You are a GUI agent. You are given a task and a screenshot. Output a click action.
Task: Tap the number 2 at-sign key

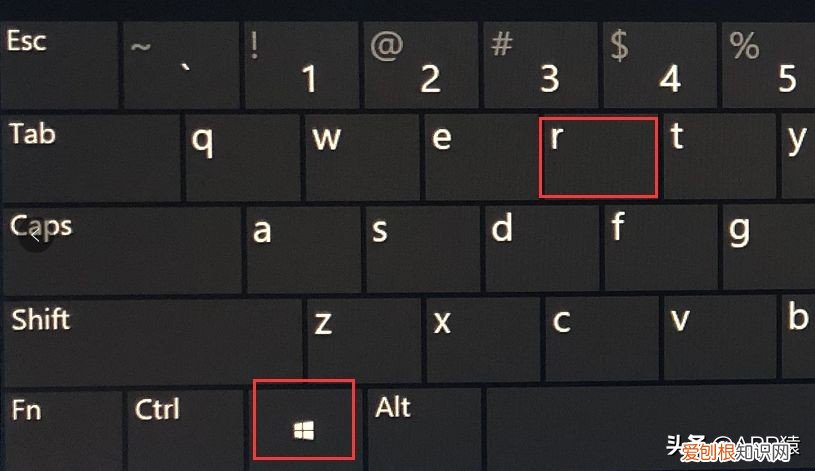(x=421, y=64)
